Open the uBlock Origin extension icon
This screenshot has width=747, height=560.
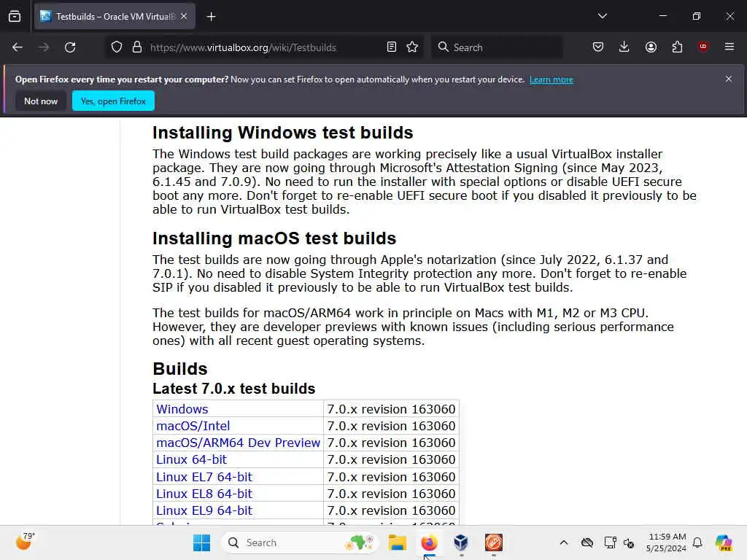(703, 47)
